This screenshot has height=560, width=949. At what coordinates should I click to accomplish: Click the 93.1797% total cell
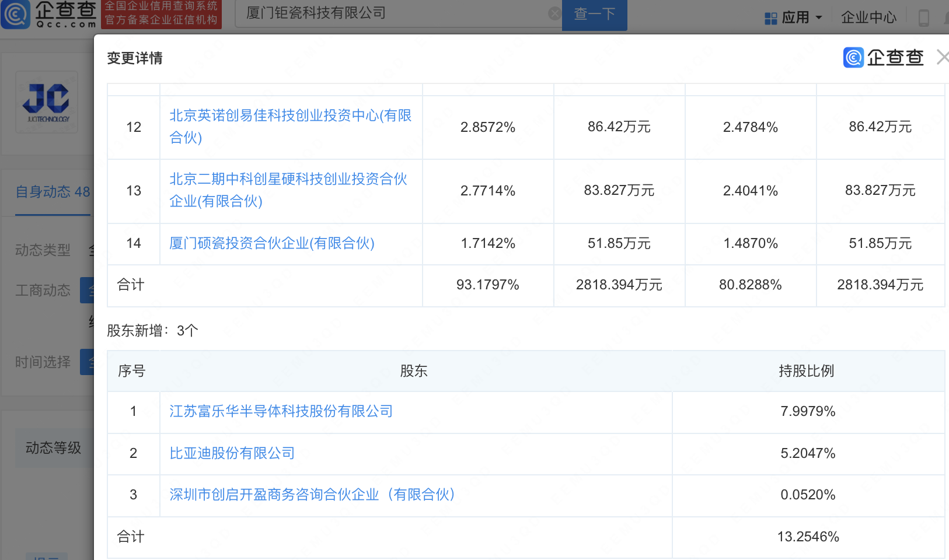488,285
